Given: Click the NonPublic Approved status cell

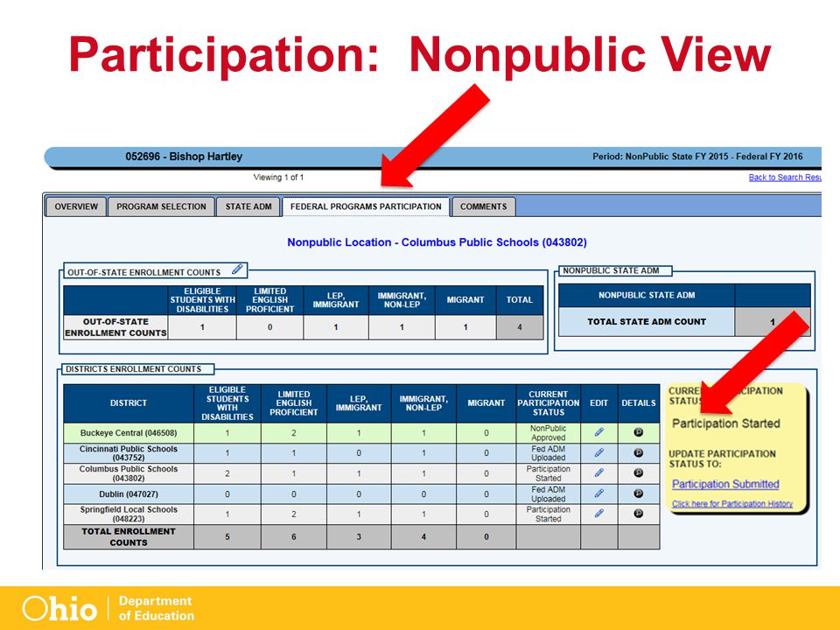Looking at the screenshot, I should (548, 433).
